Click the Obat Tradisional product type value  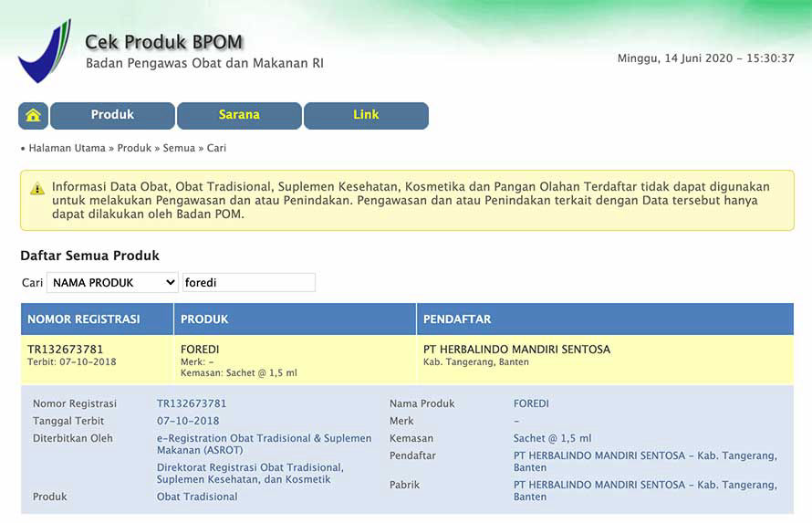197,497
